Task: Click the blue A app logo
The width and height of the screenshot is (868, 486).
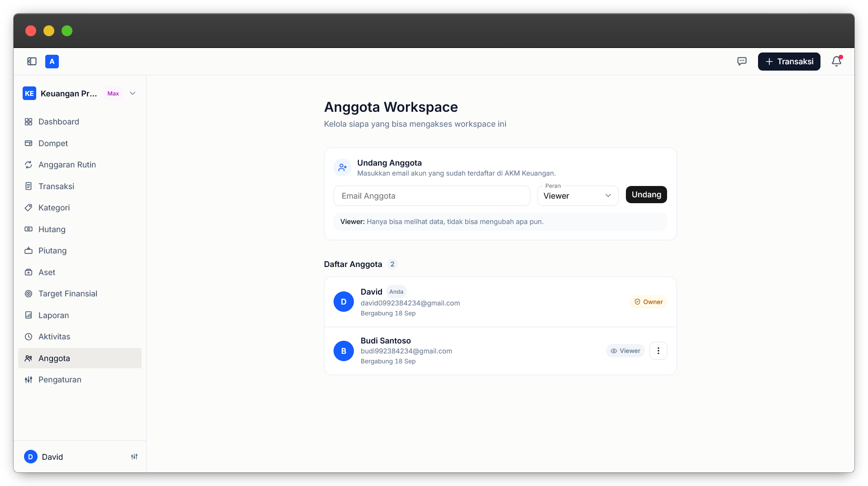Action: [x=52, y=62]
